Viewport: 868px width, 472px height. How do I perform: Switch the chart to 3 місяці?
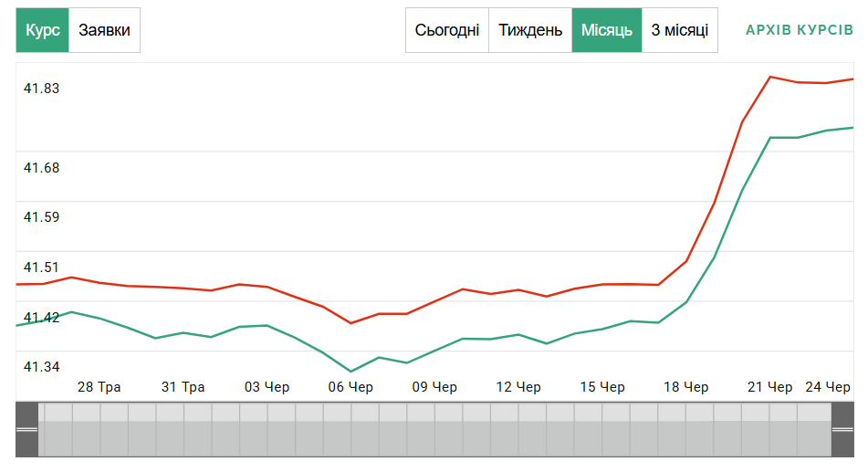(680, 30)
